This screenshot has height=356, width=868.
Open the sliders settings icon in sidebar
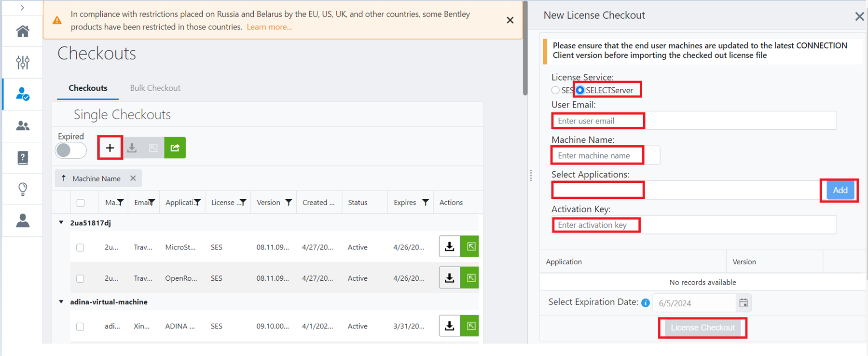pos(23,62)
